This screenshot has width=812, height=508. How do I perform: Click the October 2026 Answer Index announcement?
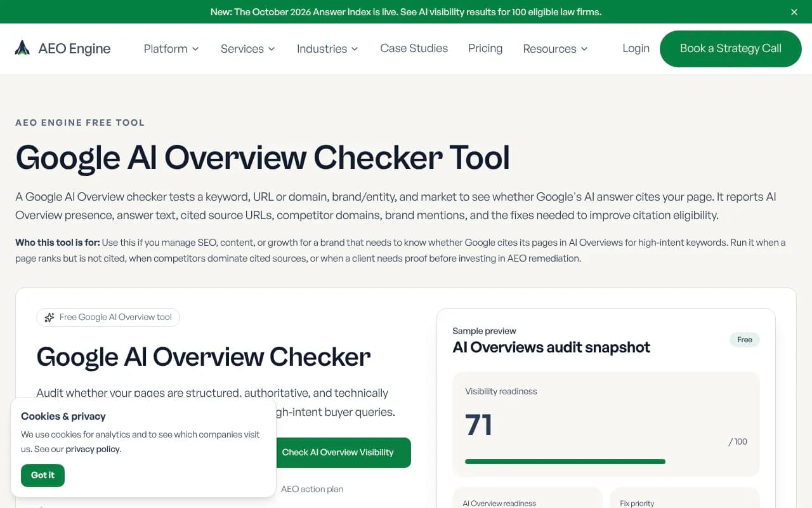[x=406, y=12]
